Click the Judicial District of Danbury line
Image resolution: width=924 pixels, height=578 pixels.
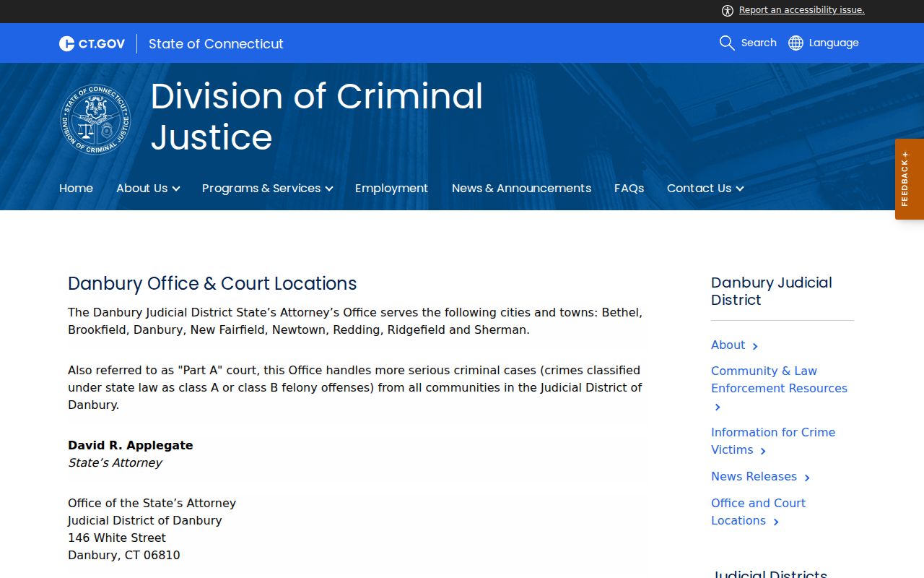(145, 520)
